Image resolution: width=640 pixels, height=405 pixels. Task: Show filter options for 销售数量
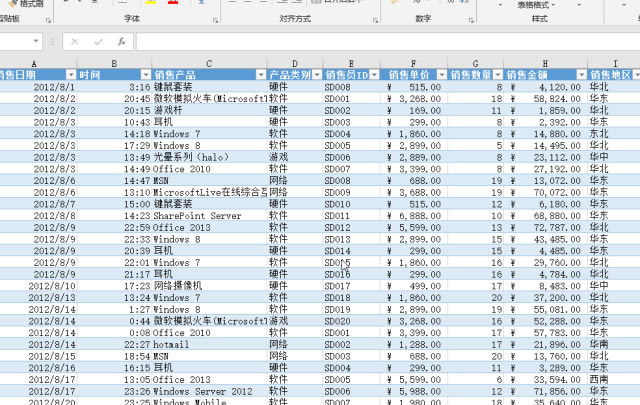point(497,75)
